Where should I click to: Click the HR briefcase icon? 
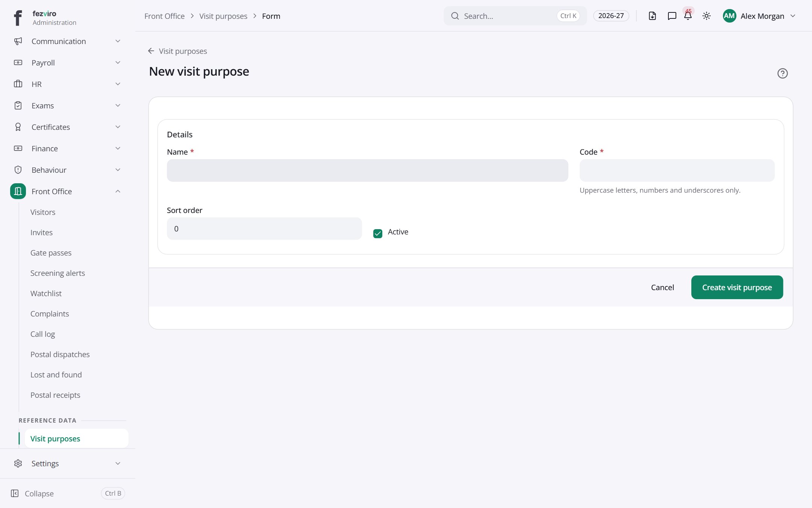click(x=18, y=84)
